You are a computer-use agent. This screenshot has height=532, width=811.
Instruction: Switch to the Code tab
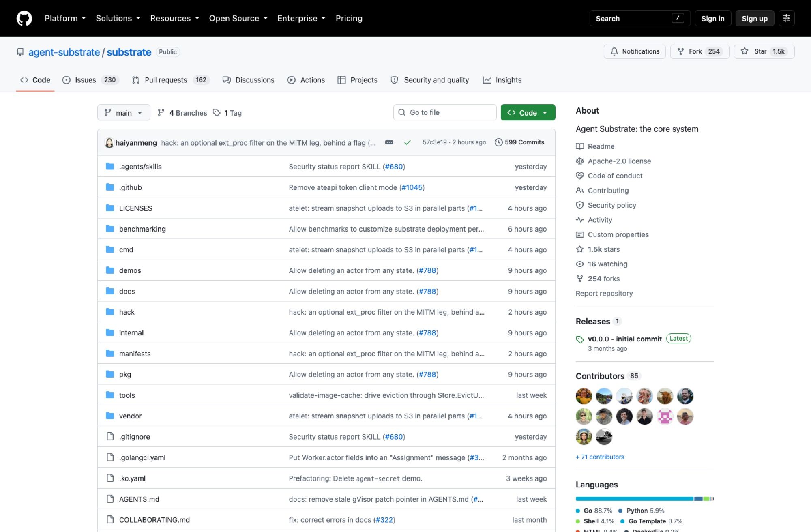pyautogui.click(x=35, y=80)
